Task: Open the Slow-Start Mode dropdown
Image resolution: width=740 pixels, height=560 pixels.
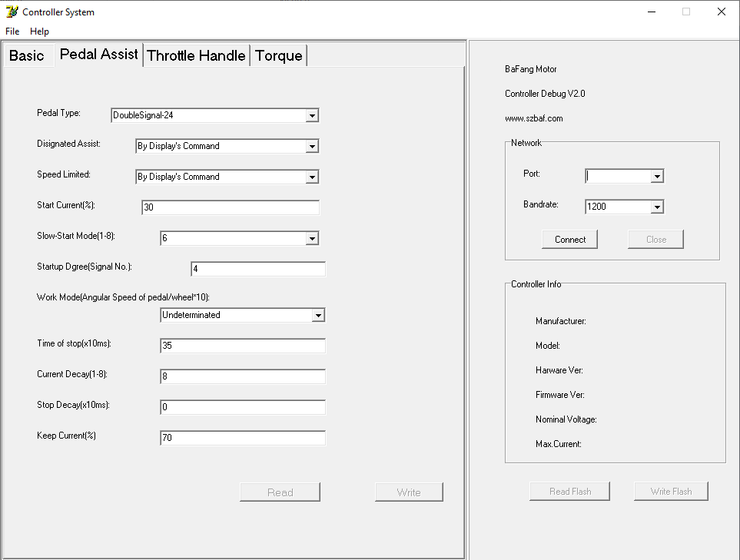Action: tap(311, 239)
